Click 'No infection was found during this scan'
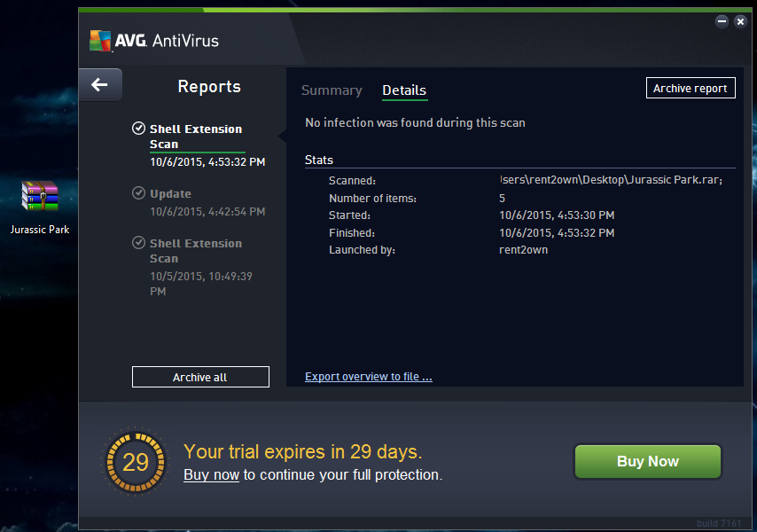The height and width of the screenshot is (532, 757). tap(415, 122)
